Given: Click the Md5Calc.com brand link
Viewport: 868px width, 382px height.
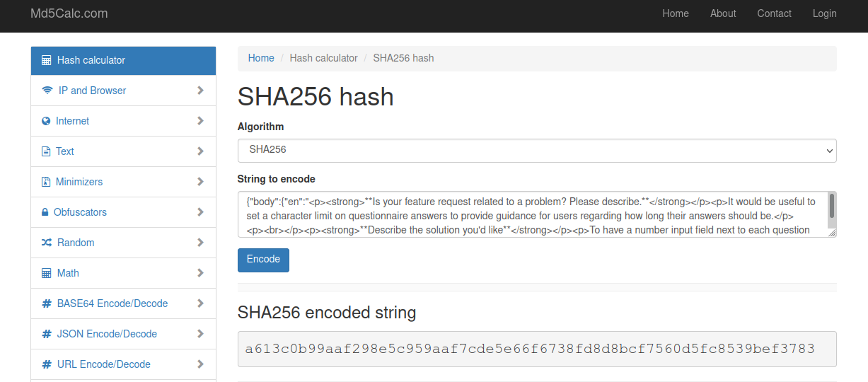Looking at the screenshot, I should 69,13.
